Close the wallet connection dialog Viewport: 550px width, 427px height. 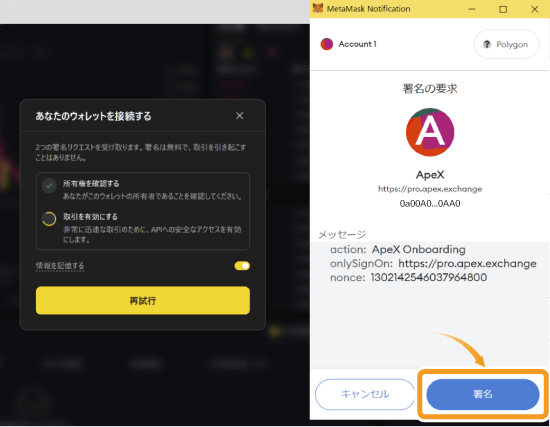click(240, 116)
